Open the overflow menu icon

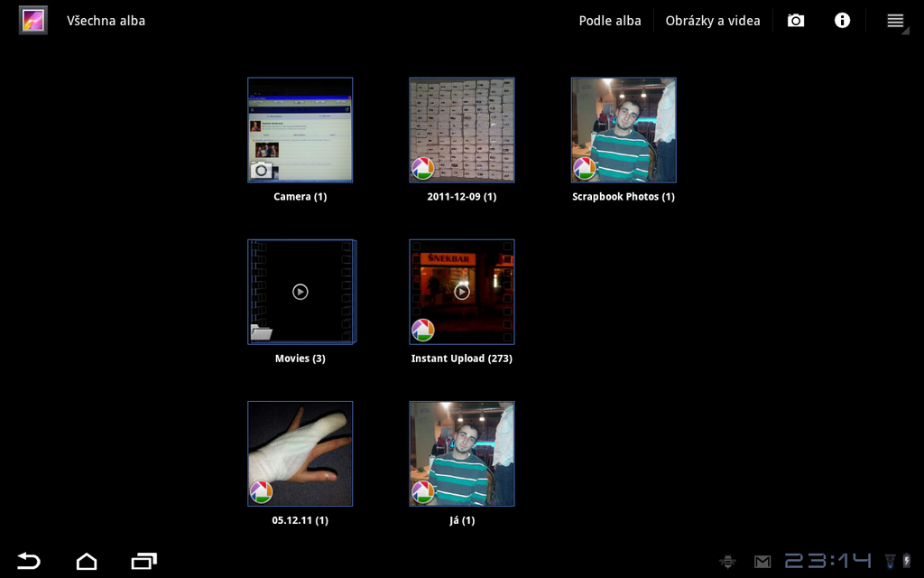pyautogui.click(x=895, y=20)
